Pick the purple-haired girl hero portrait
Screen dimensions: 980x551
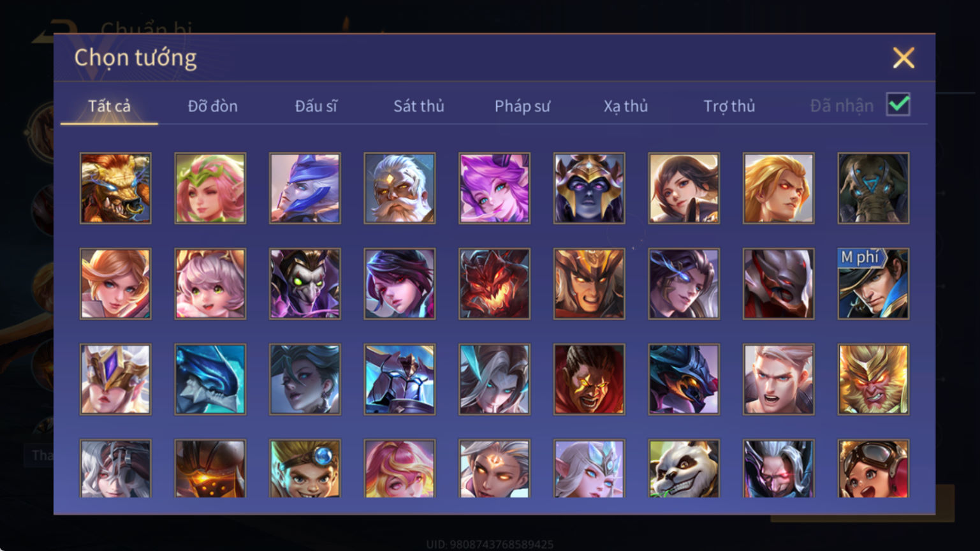pyautogui.click(x=495, y=188)
